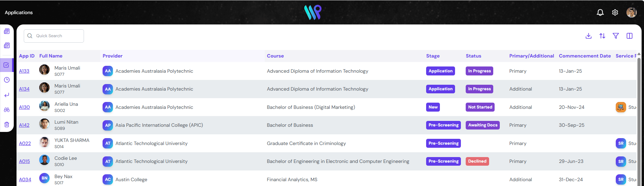Screen dimensions: 644x186
Task: Sort by the Provider column header
Action: [113, 56]
